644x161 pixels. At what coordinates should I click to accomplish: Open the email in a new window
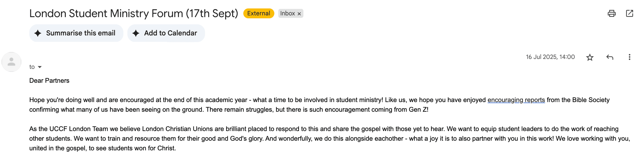(630, 13)
